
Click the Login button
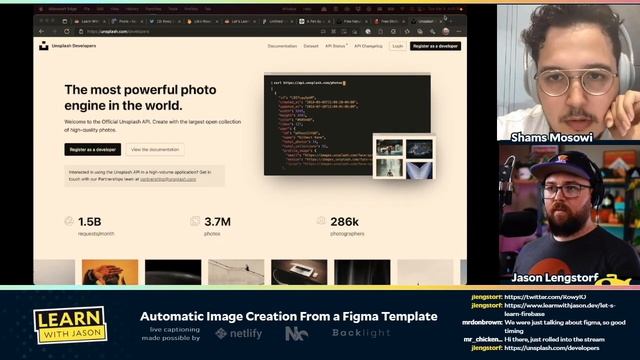pos(398,46)
